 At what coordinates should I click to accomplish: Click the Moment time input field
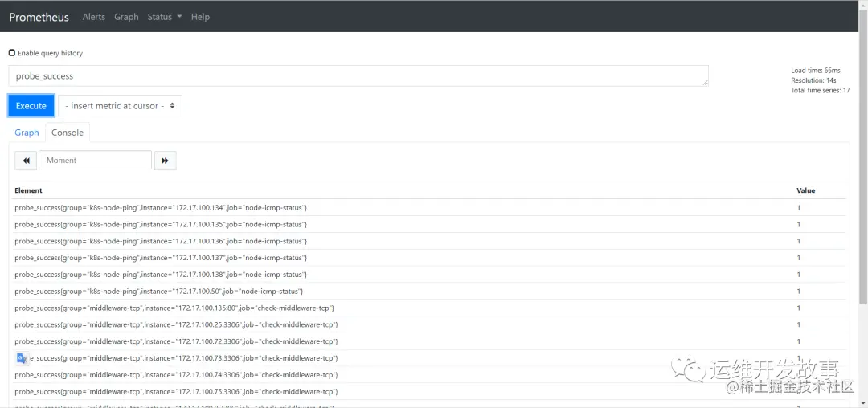95,161
